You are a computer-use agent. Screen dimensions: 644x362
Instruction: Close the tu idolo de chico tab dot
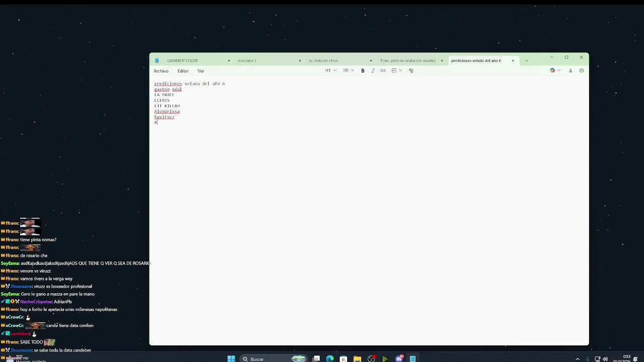pyautogui.click(x=371, y=61)
